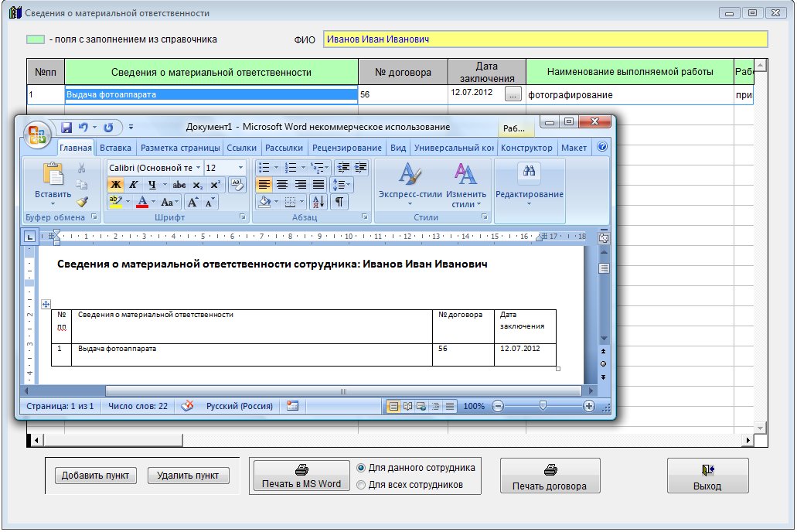797x532 pixels.
Task: Save the Word document via quick access
Action: 66,127
